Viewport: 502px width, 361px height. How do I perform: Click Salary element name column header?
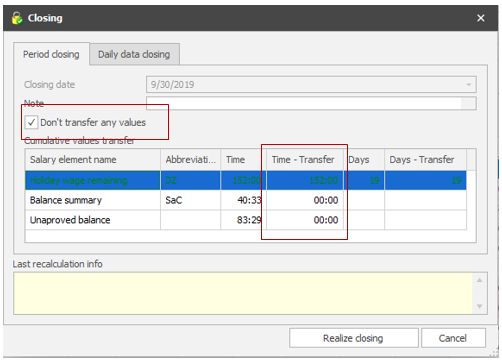[93, 160]
